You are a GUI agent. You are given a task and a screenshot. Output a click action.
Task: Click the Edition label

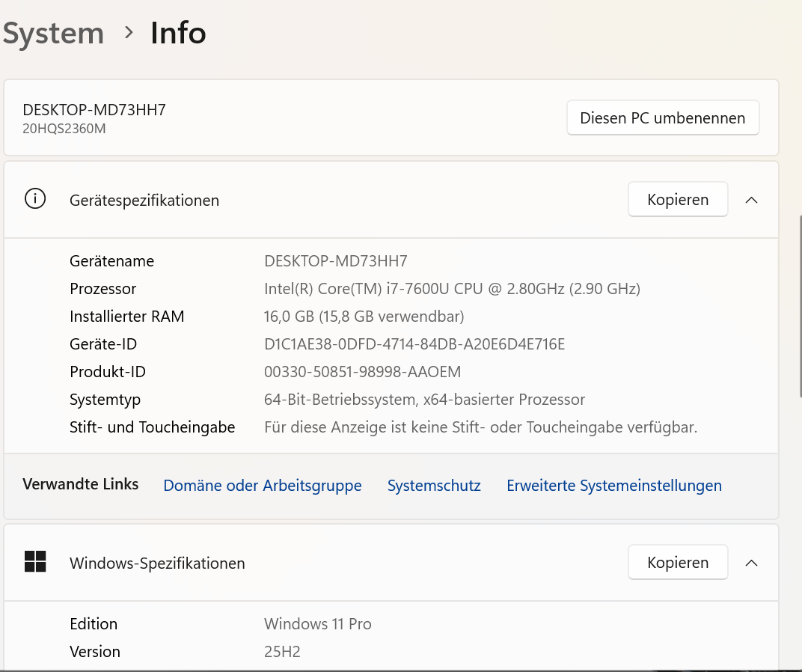(x=94, y=624)
